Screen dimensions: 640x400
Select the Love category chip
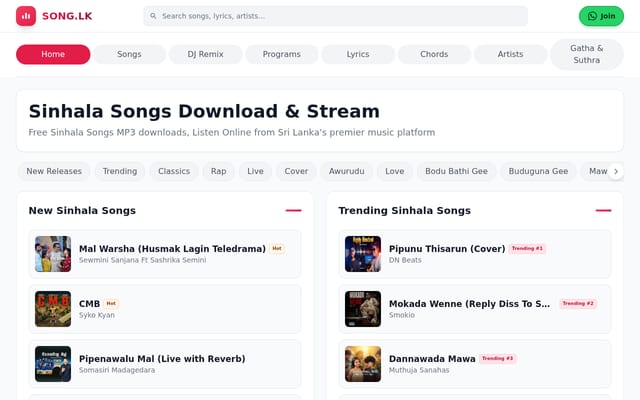point(395,171)
